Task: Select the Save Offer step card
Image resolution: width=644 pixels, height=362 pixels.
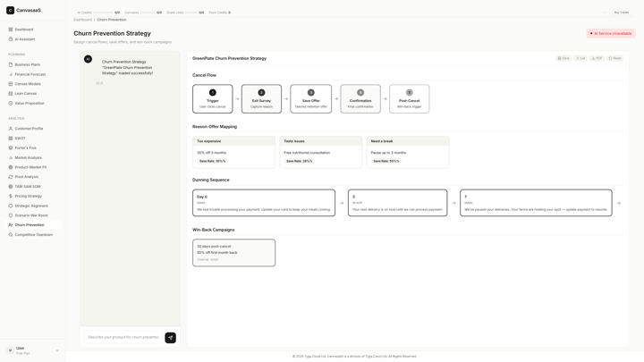Action: click(311, 99)
